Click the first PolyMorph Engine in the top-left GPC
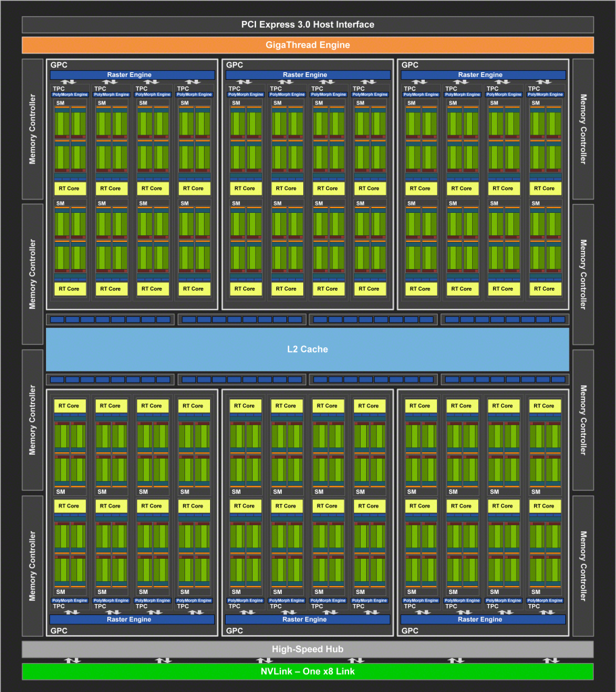The image size is (616, 692). click(x=70, y=95)
